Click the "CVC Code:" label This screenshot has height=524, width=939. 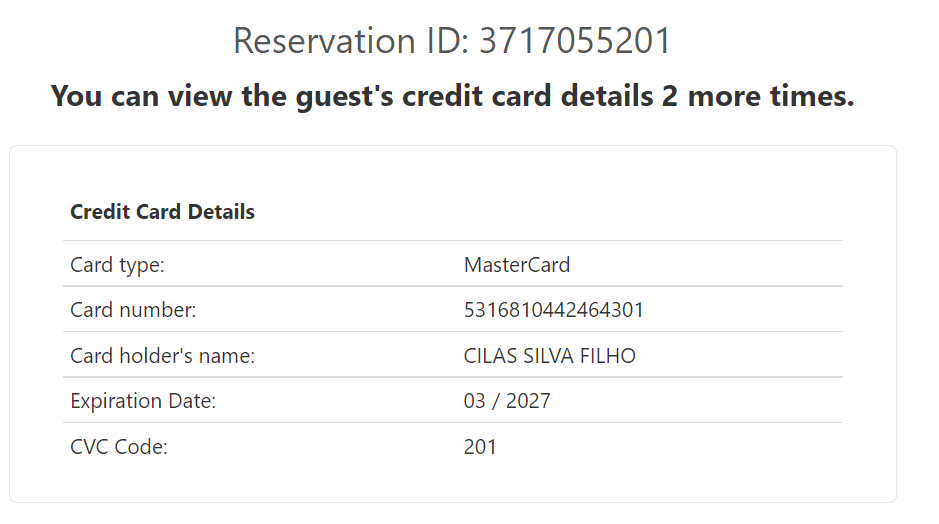click(x=119, y=447)
